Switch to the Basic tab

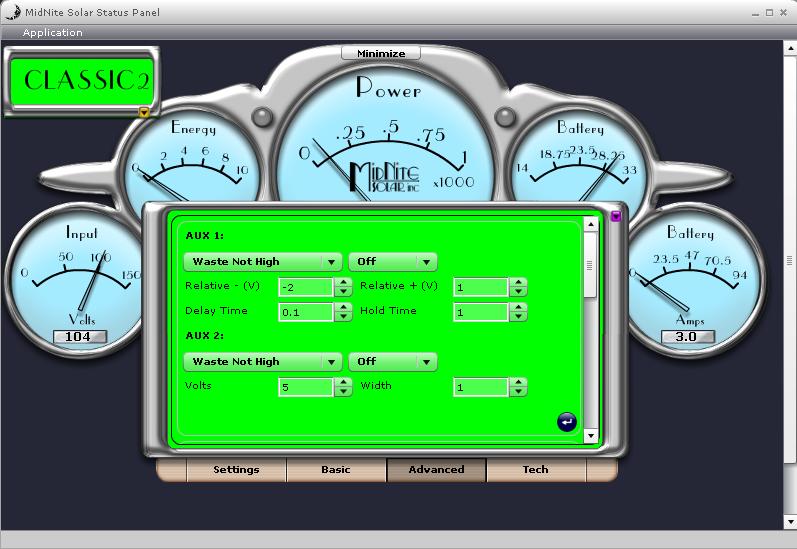(335, 470)
